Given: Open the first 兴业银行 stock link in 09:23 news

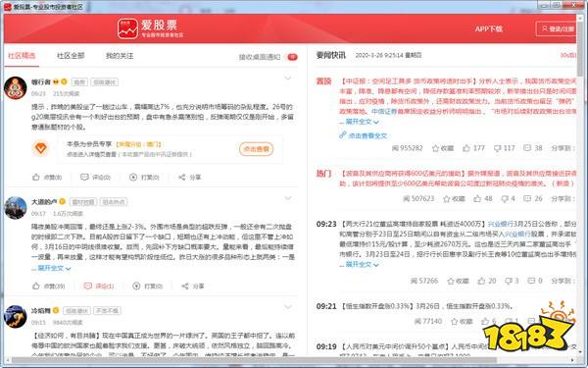Looking at the screenshot, I should pyautogui.click(x=500, y=224).
